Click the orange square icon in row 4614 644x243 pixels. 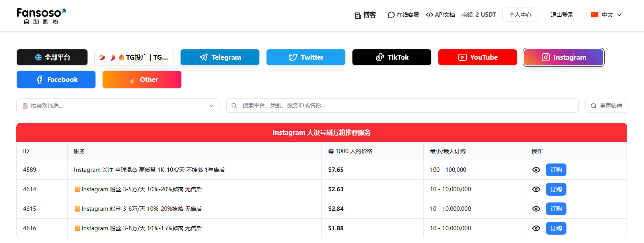(x=78, y=189)
